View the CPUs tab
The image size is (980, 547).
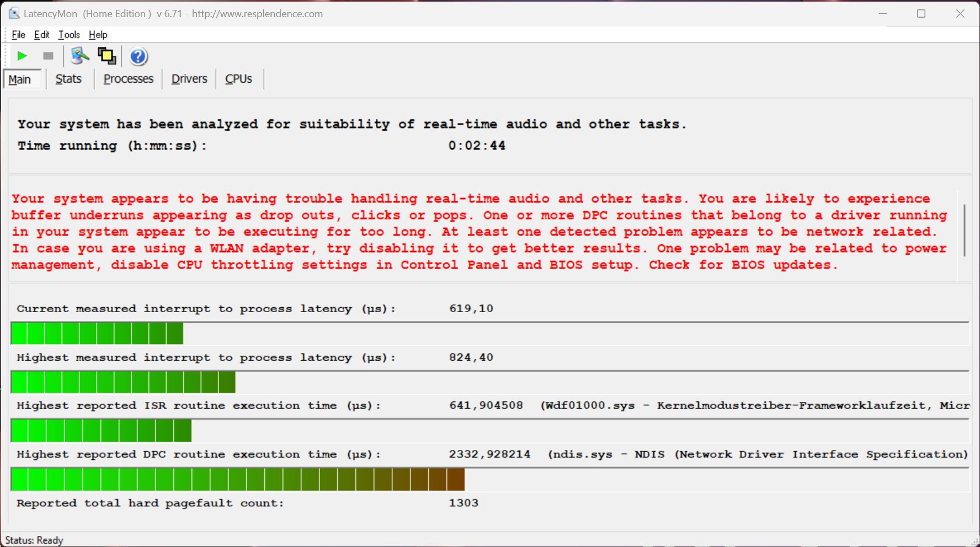coord(238,79)
